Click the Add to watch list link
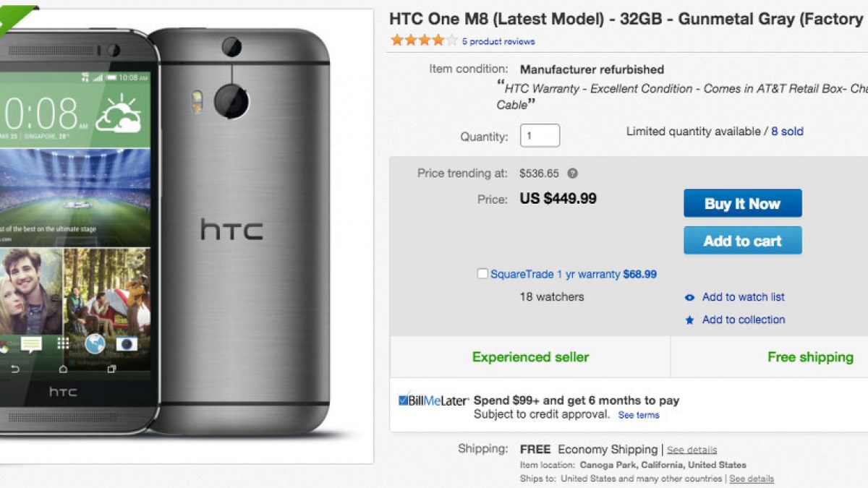868x488 pixels. [x=743, y=297]
